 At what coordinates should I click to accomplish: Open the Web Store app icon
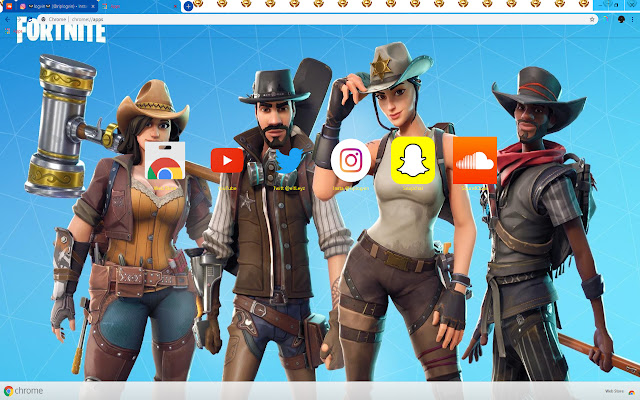pyautogui.click(x=165, y=161)
